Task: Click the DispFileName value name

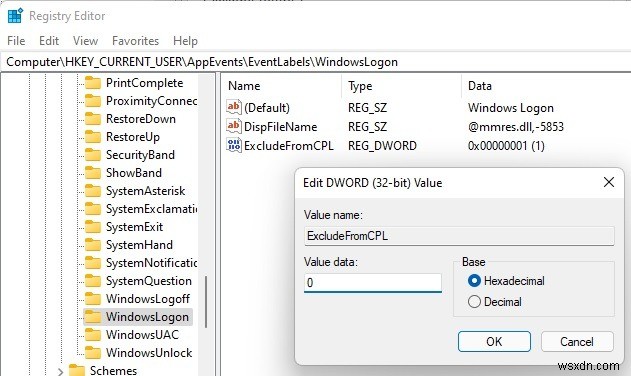Action: point(280,127)
